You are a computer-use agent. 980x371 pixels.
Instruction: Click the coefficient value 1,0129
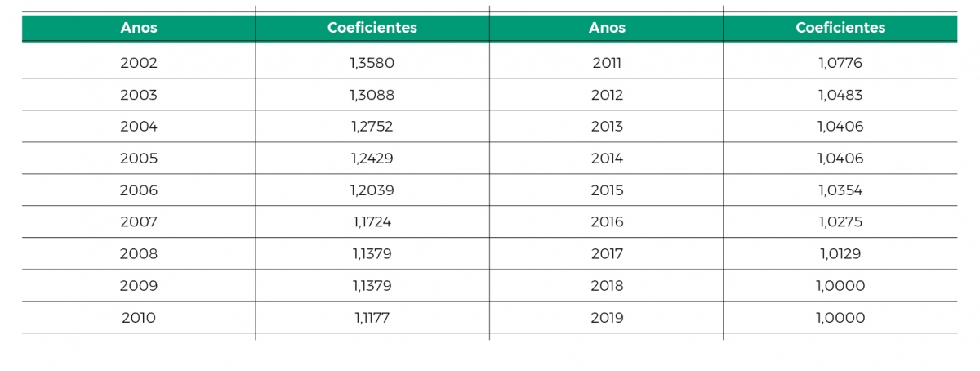[840, 254]
